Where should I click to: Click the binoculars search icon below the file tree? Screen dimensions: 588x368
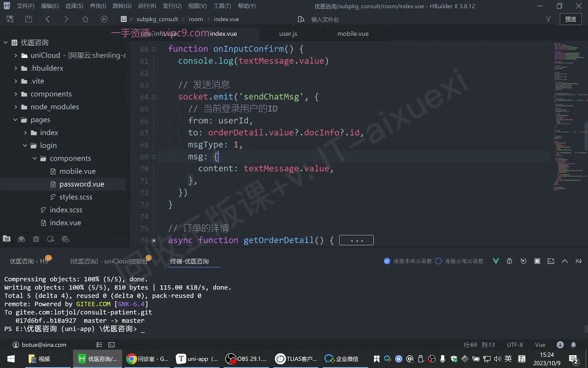(x=21, y=239)
